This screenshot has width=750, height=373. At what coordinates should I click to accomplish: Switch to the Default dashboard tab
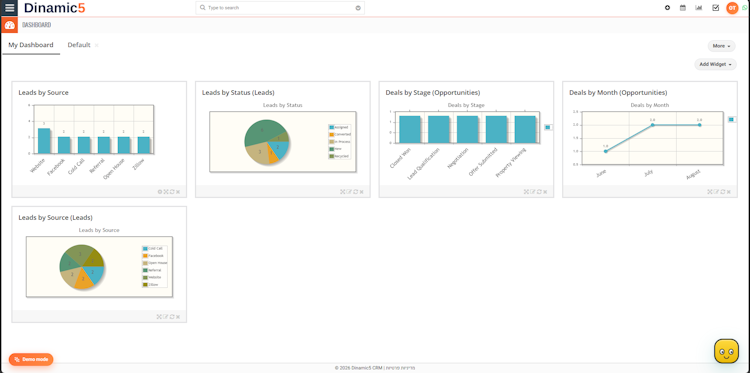tap(79, 45)
